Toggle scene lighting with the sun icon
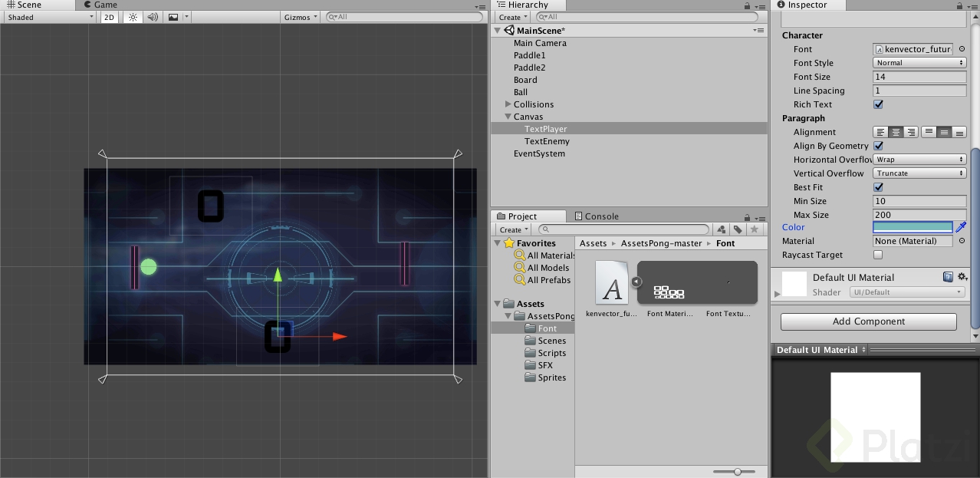 click(x=133, y=17)
